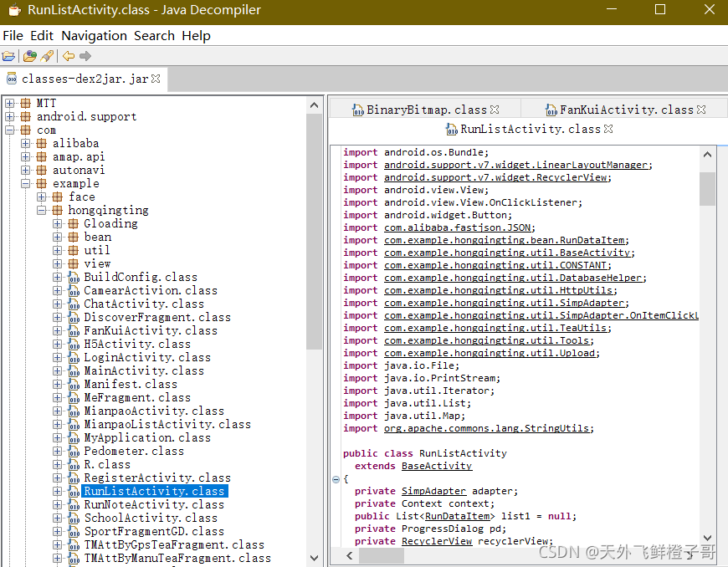Switch to the FanKuiActivity.class tab
This screenshot has height=567, width=728.
[x=625, y=110]
